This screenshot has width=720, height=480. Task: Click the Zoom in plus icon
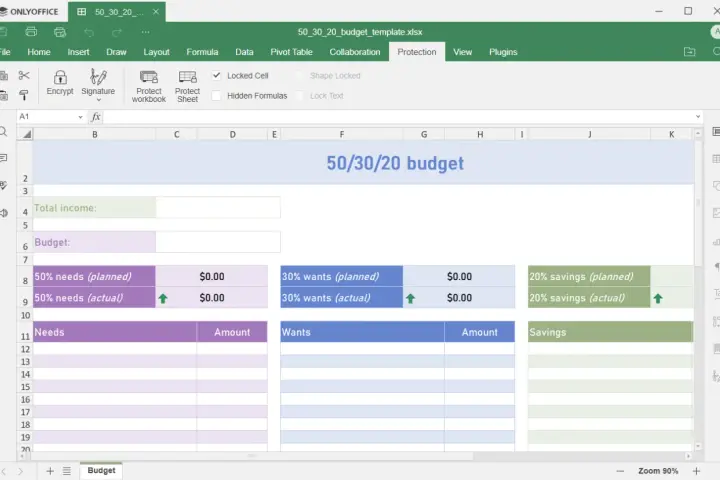tap(696, 471)
